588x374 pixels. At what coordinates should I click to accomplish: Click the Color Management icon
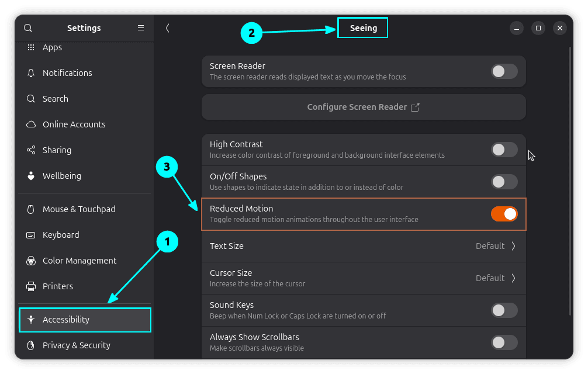(31, 261)
